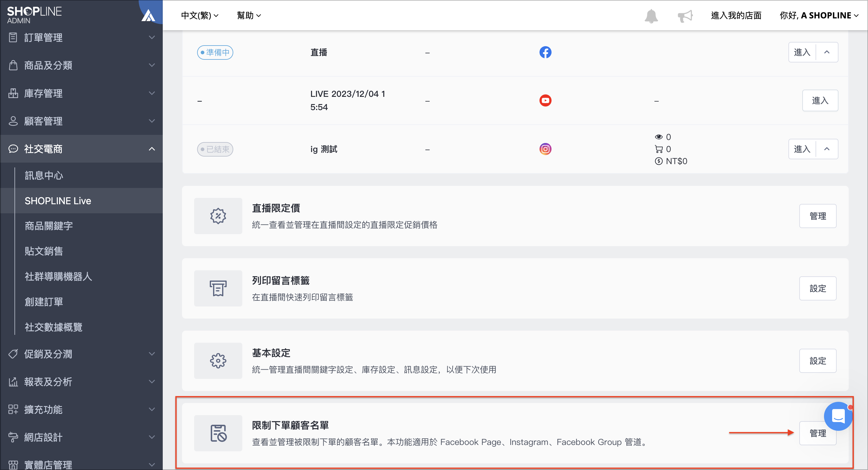Click the 商品及分類 bag icon in the sidebar
Screen dimensions: 868x470
point(13,65)
